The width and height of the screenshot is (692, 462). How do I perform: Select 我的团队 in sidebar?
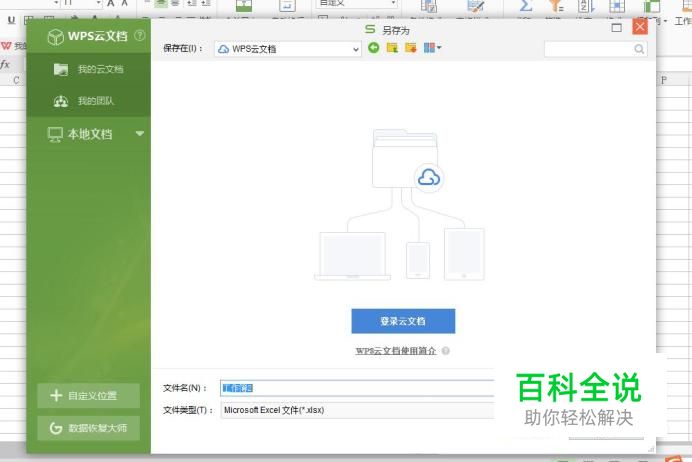tap(88, 101)
